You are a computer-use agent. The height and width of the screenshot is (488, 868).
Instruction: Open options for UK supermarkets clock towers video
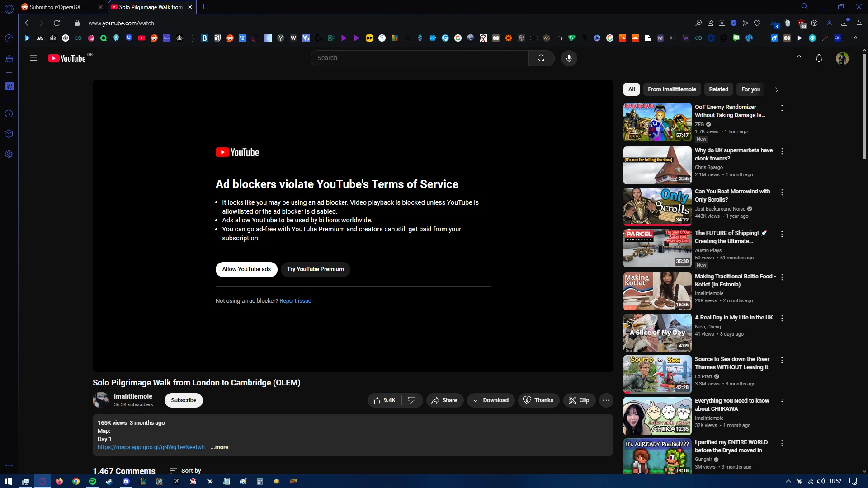click(x=782, y=151)
